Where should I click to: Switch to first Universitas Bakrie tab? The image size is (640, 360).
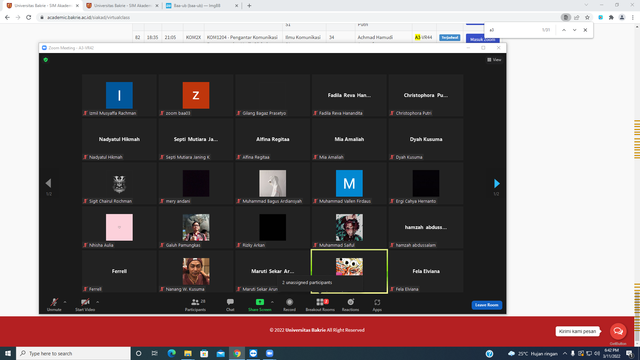[x=43, y=6]
